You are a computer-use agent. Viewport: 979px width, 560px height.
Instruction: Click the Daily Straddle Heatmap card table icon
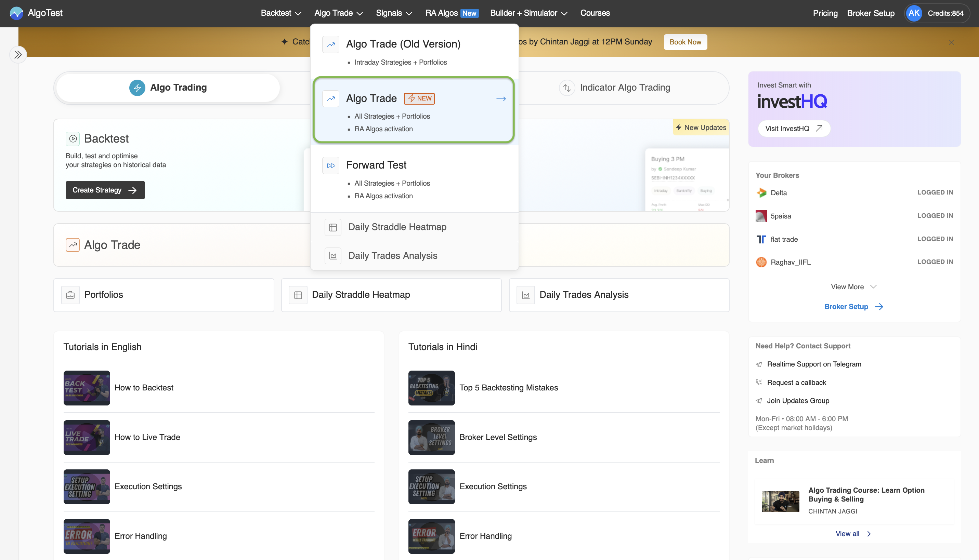[x=298, y=295]
